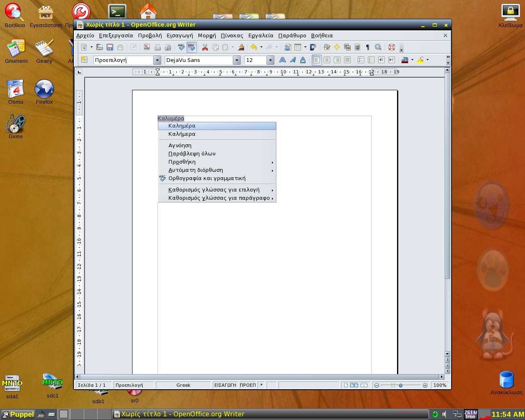This screenshot has width=525, height=420.
Task: Open the Εισαγωγή menu
Action: point(180,36)
